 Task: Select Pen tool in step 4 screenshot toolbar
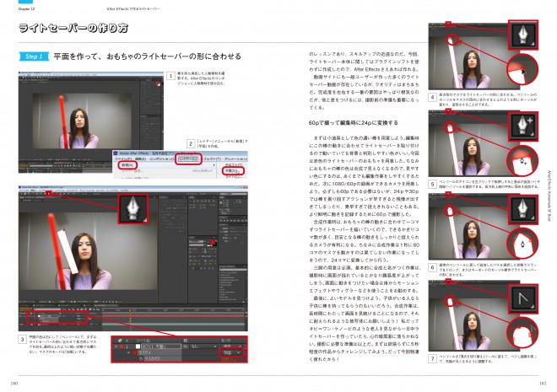[x=448, y=24]
